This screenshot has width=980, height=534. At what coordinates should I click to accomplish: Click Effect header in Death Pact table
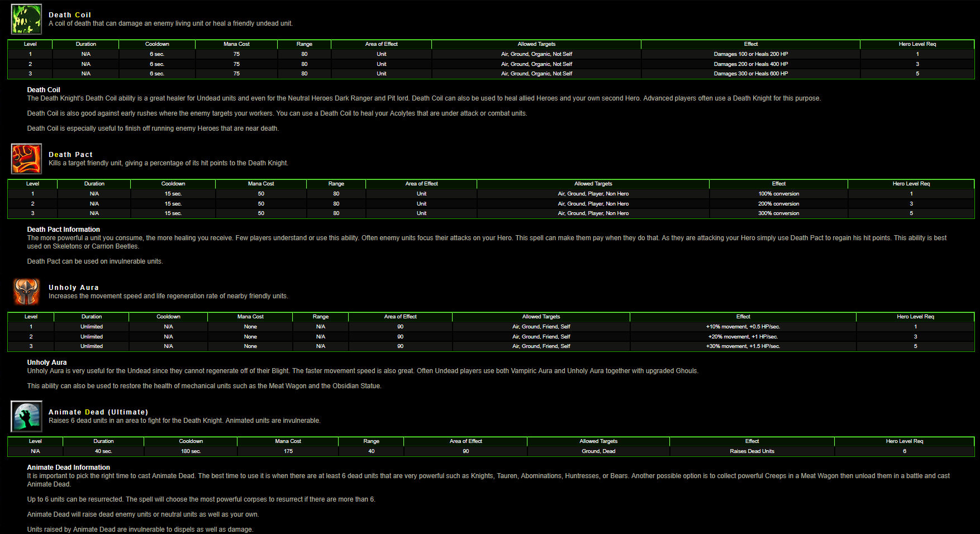[x=779, y=184]
